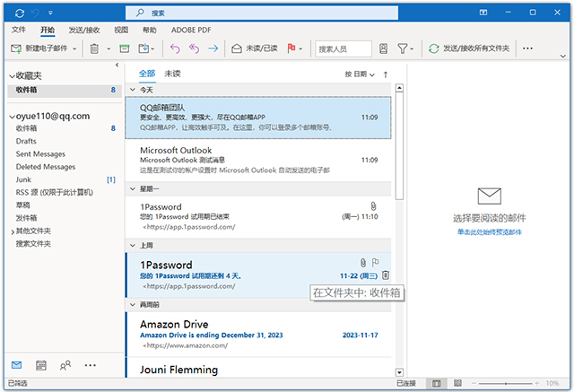This screenshot has width=574, height=392.
Task: Click the forward arrow icon
Action: (213, 48)
